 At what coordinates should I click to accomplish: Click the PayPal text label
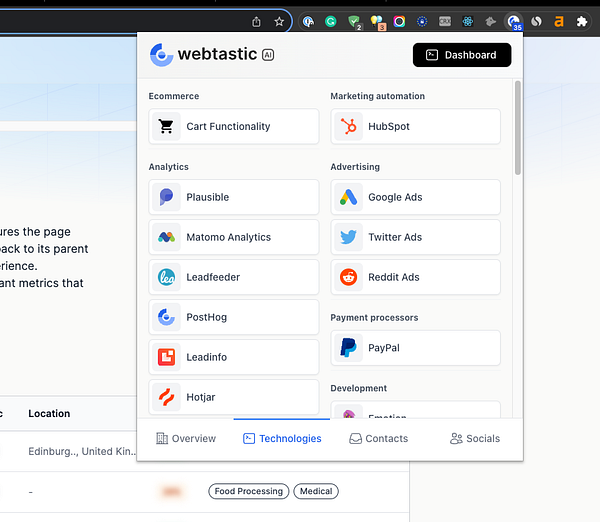tap(384, 348)
